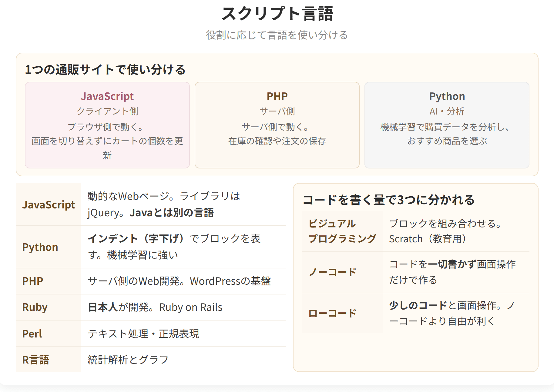Click Ruby row header
This screenshot has height=392, width=554.
coord(49,307)
